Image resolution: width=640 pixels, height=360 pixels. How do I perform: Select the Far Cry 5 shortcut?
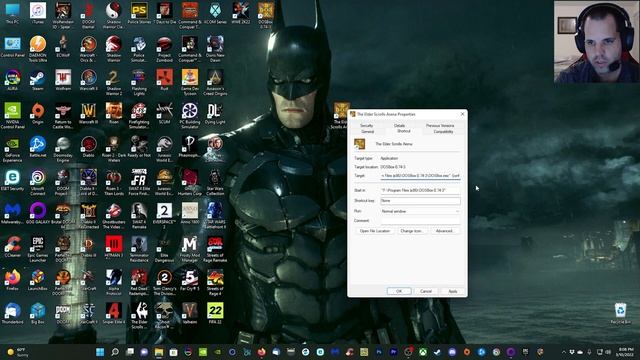[190, 280]
